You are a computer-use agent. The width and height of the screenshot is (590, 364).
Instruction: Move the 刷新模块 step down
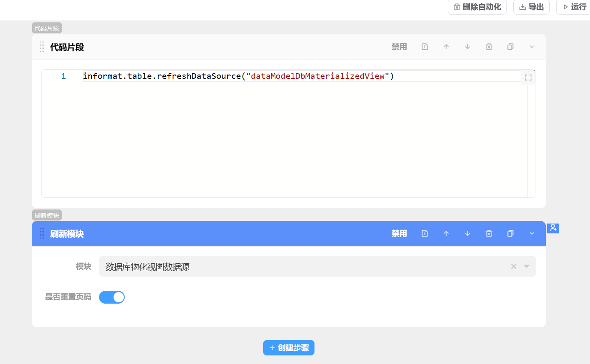pos(467,233)
